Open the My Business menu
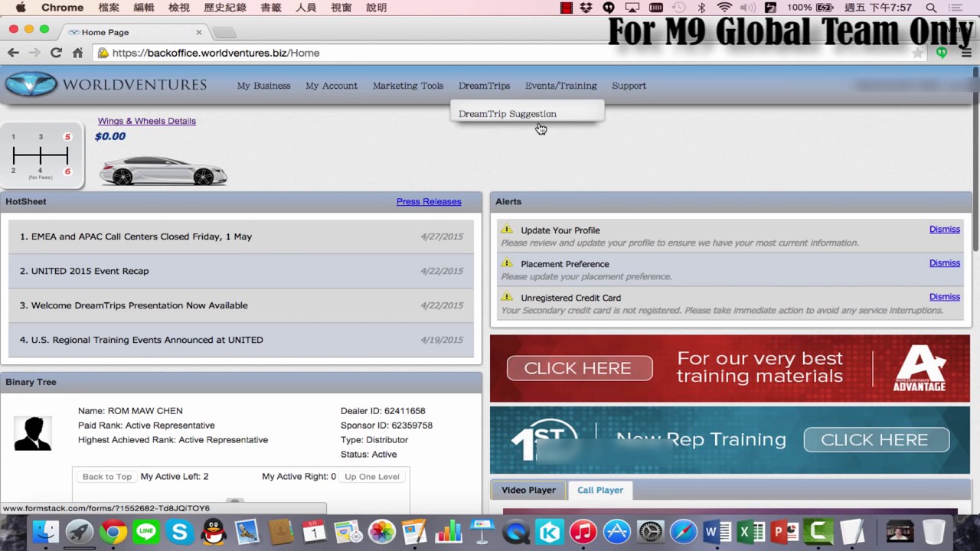The width and height of the screenshot is (980, 551). (x=263, y=86)
